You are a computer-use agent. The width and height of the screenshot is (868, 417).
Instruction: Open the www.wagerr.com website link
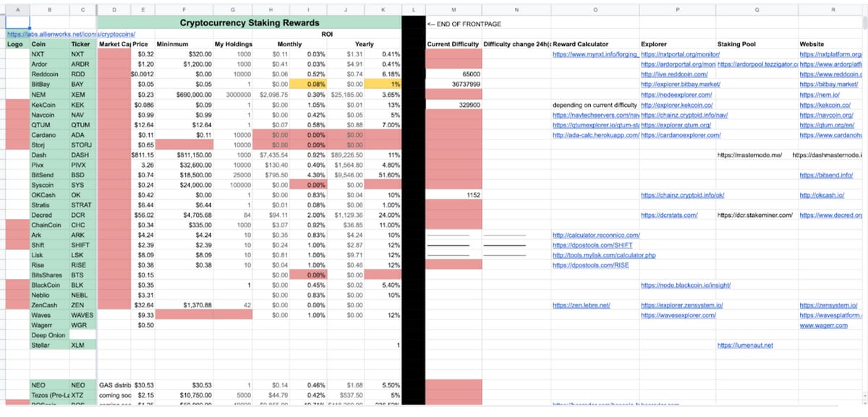click(823, 326)
